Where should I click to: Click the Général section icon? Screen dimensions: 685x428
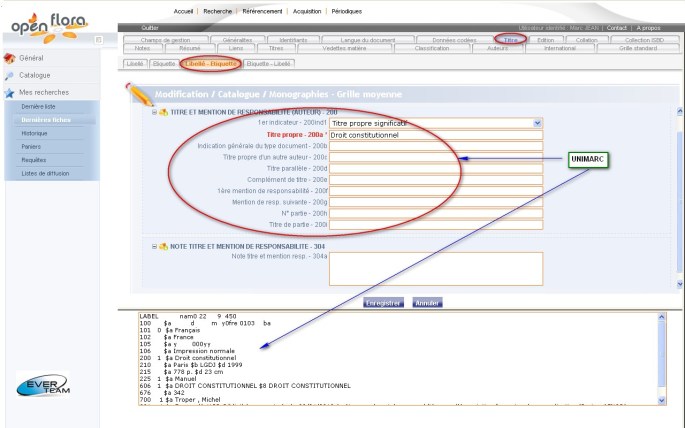10,58
